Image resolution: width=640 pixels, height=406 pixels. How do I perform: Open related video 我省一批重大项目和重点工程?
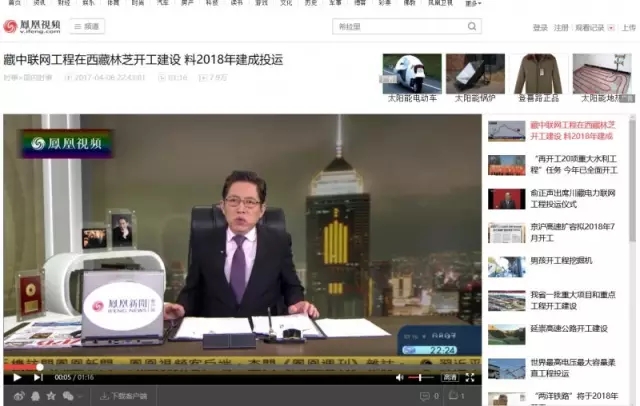coord(572,300)
